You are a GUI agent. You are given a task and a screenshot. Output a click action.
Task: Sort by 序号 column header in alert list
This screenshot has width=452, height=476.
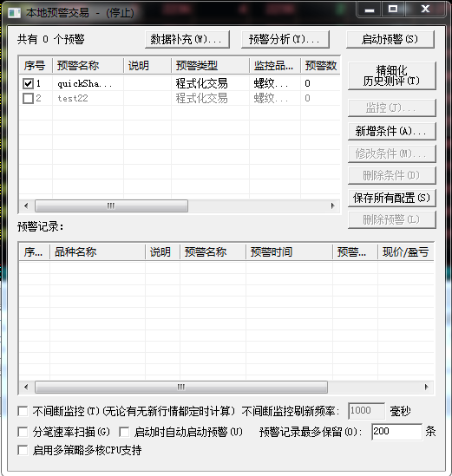pyautogui.click(x=36, y=65)
